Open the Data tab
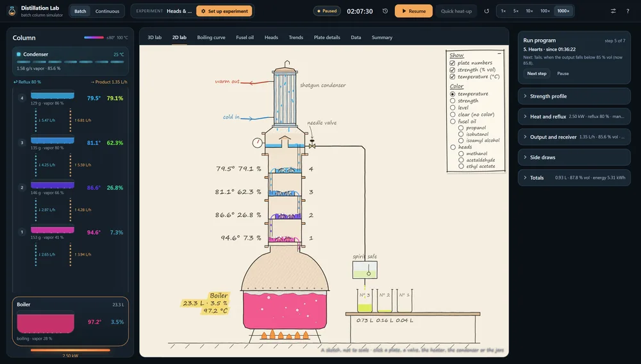The image size is (641, 364). tap(356, 37)
